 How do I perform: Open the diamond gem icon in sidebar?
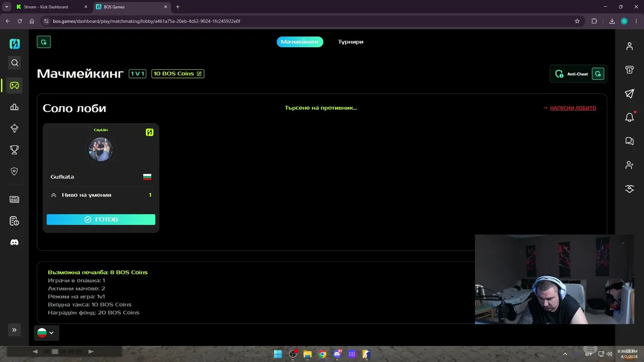pyautogui.click(x=15, y=128)
